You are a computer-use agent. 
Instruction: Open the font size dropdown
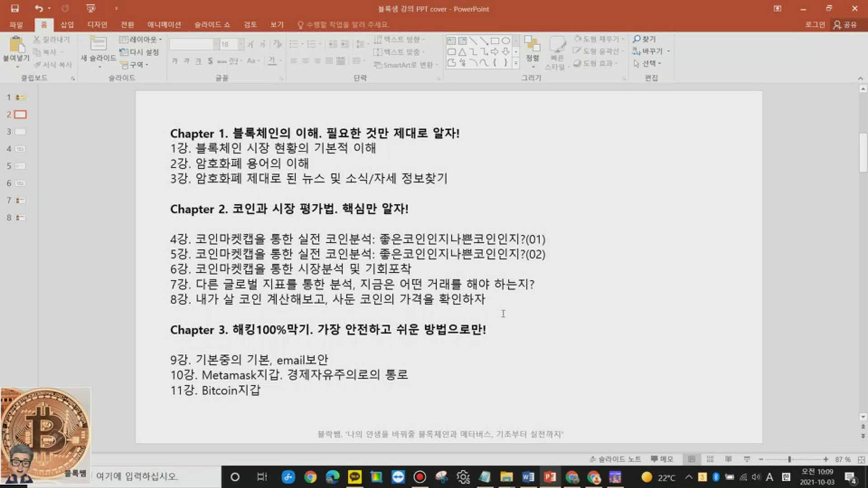[240, 44]
